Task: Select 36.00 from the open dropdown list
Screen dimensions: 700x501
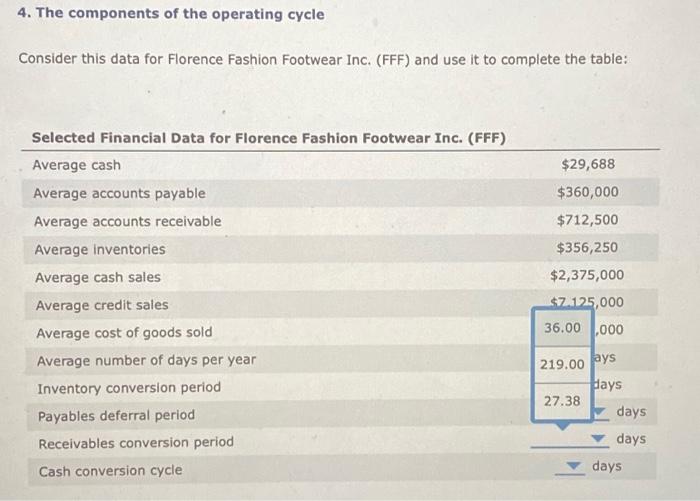Action: point(562,328)
